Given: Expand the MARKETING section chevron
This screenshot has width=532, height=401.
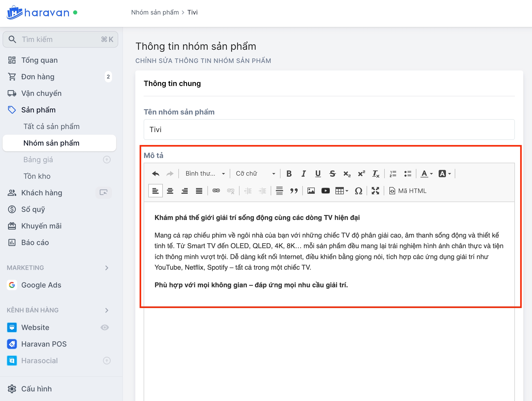Looking at the screenshot, I should click(x=107, y=268).
